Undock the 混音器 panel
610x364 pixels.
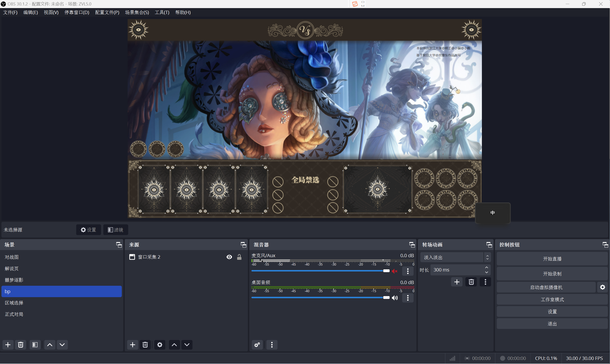(412, 245)
